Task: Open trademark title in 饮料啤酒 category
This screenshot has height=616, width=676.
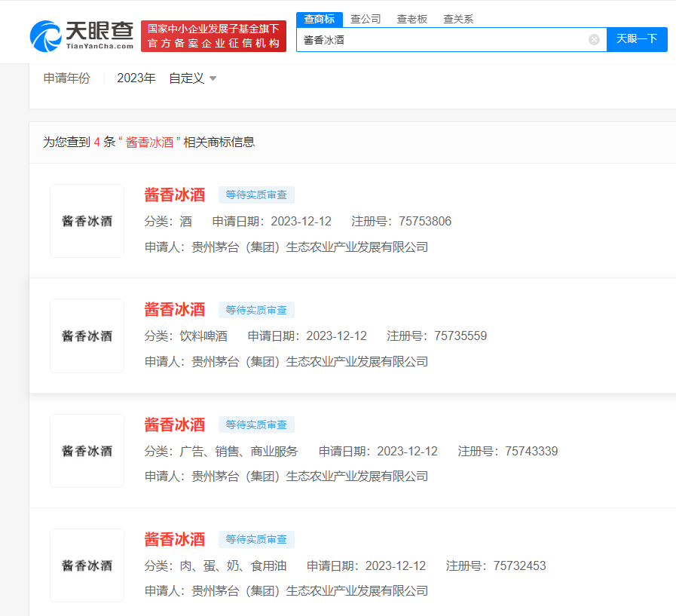Action: (x=174, y=310)
